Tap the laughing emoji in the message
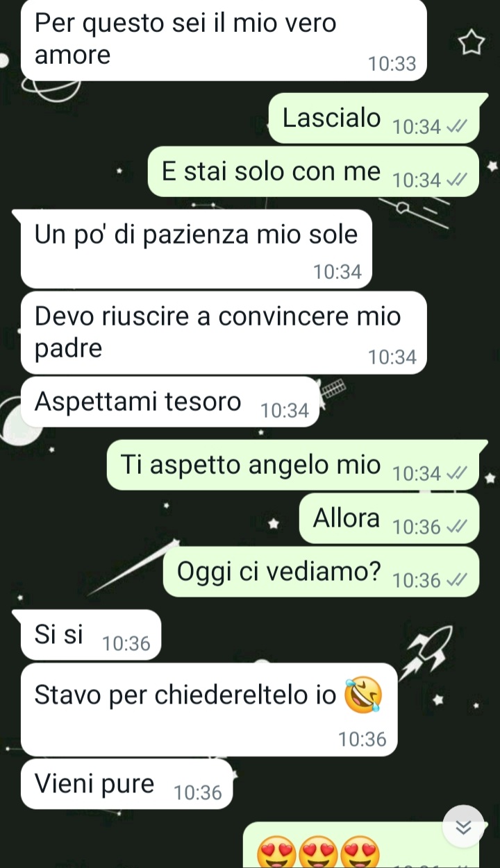This screenshot has width=500, height=868. [x=363, y=695]
